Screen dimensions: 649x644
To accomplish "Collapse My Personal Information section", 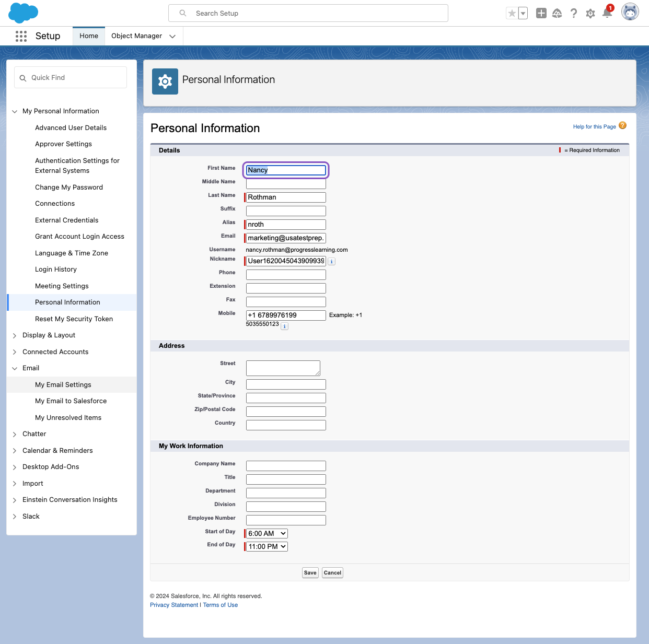I will coord(15,111).
